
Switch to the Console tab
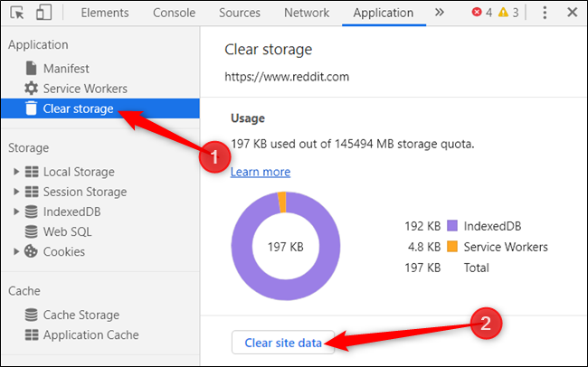point(174,13)
